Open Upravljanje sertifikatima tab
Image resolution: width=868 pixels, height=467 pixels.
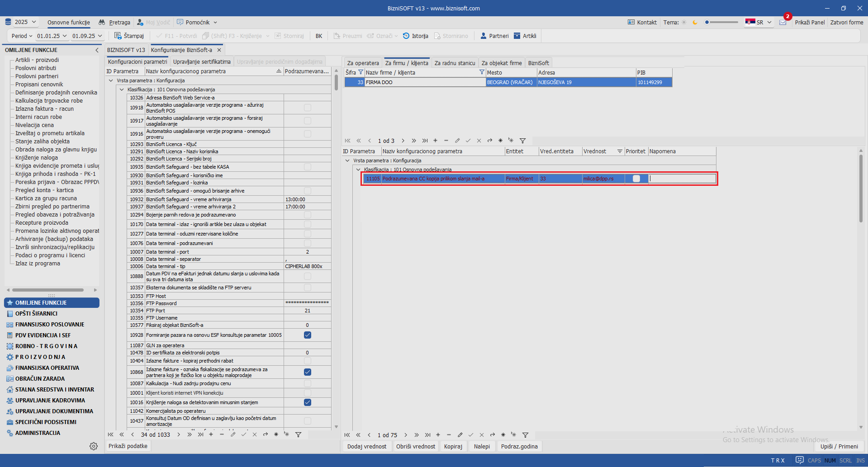coord(202,62)
